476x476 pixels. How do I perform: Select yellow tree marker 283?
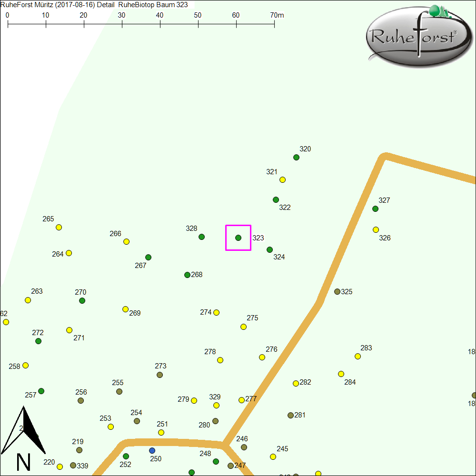357,357
